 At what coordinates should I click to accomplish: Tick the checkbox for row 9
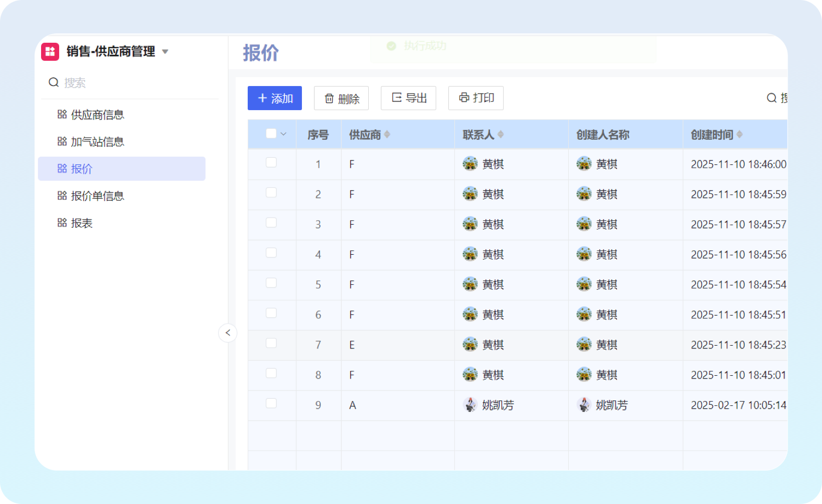271,404
